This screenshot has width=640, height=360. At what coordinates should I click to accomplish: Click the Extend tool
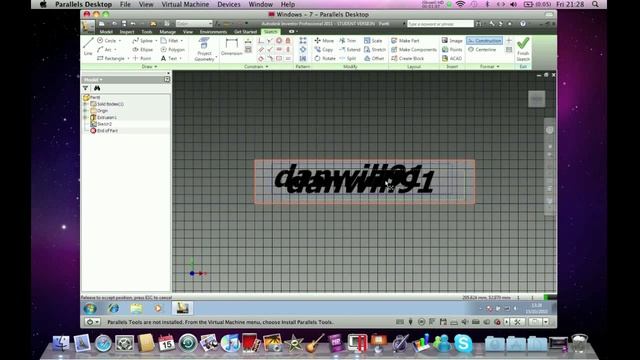pyautogui.click(x=349, y=49)
